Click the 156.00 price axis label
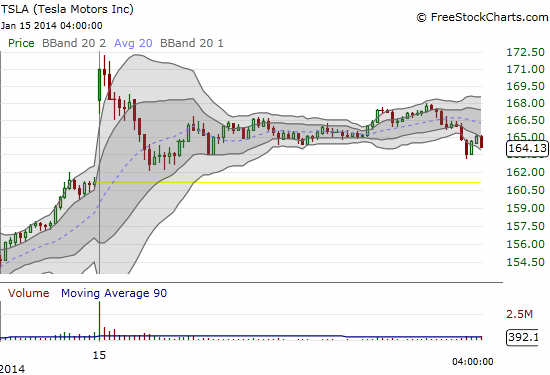The image size is (550, 375). (x=525, y=244)
